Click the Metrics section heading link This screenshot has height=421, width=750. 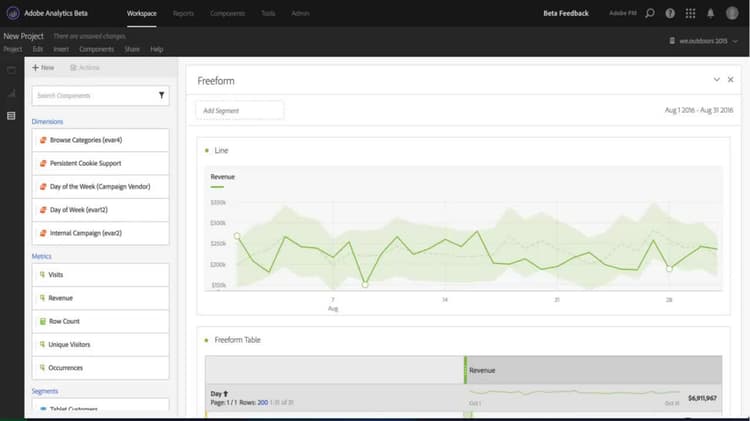point(42,256)
